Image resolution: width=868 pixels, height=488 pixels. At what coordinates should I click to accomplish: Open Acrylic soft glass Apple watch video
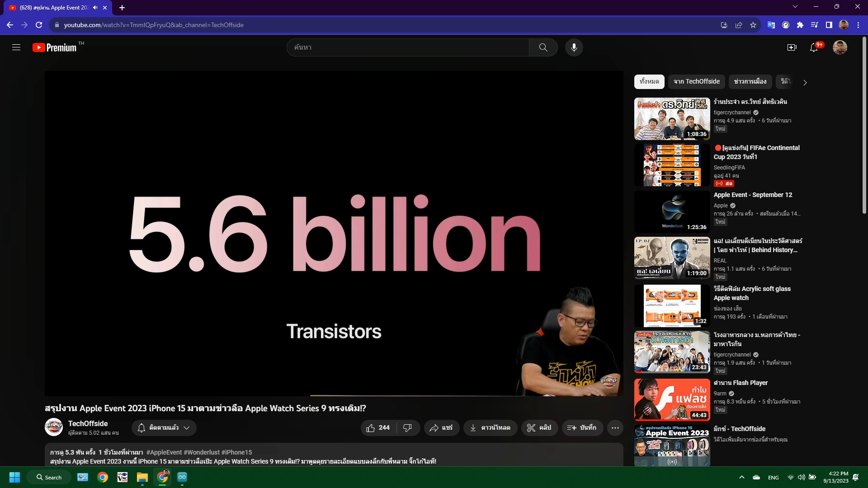pyautogui.click(x=672, y=306)
